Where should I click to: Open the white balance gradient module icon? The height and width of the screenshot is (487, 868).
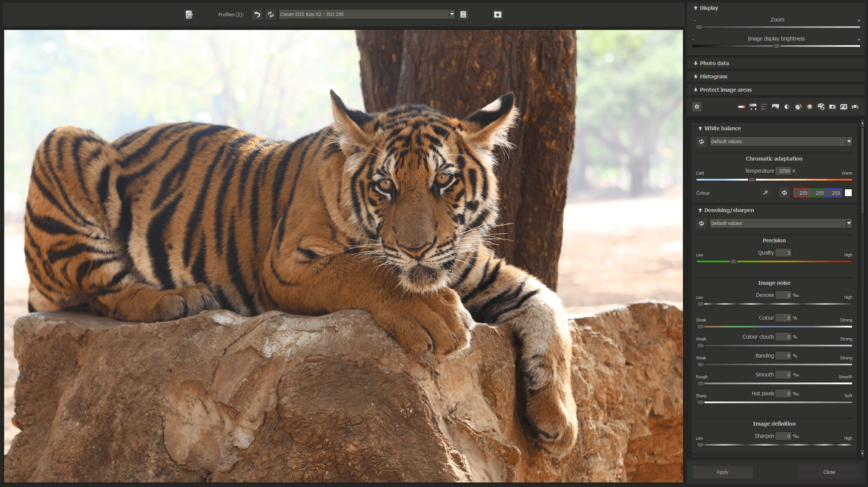742,107
